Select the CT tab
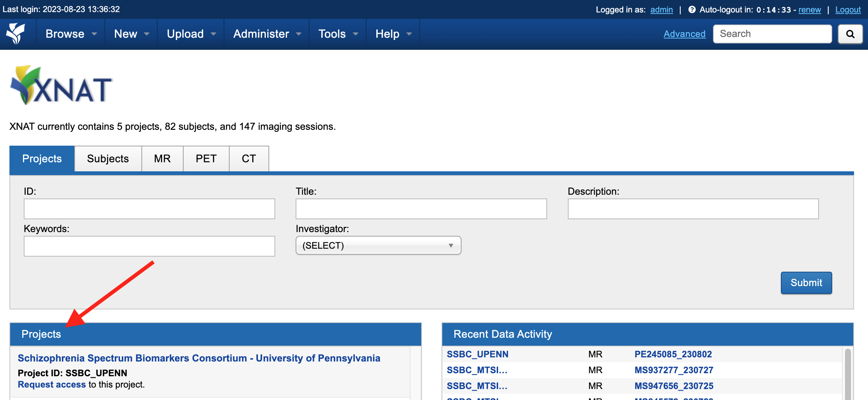868x400 pixels. 249,158
